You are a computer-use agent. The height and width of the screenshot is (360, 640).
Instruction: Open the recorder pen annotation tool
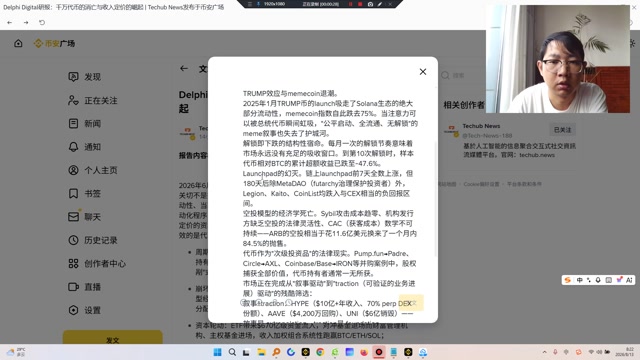pos(380,4)
